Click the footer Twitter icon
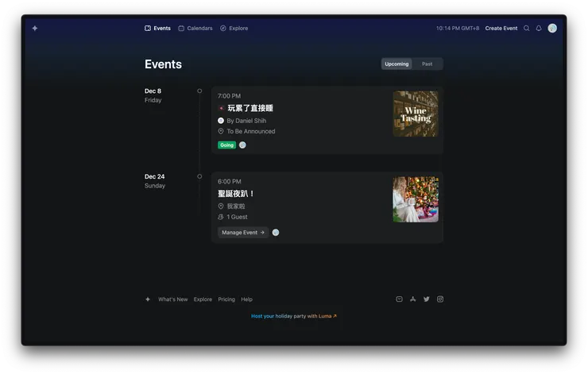 coord(427,299)
